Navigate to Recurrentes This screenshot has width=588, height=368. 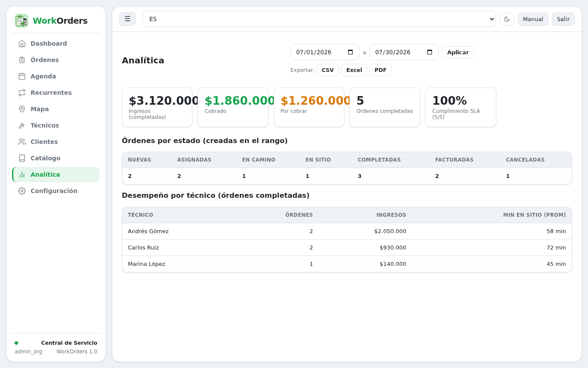click(56, 93)
